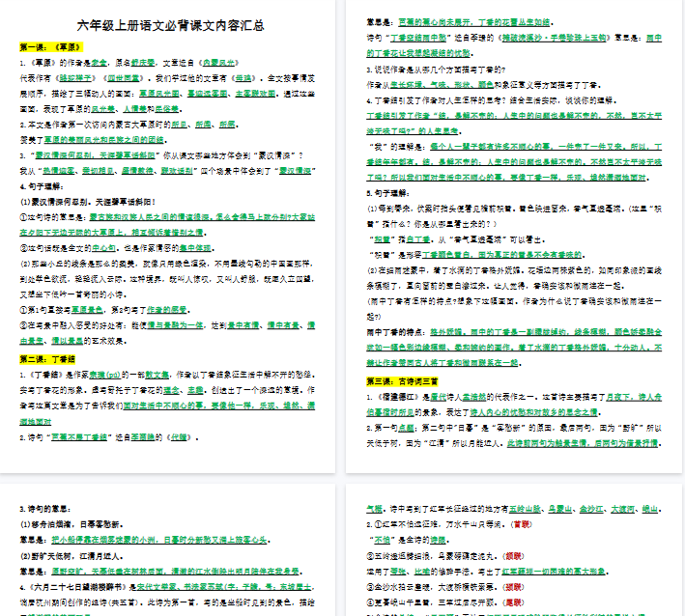685x616 pixels.
Task: Click the green place name 大渡河
Action: [x=622, y=509]
